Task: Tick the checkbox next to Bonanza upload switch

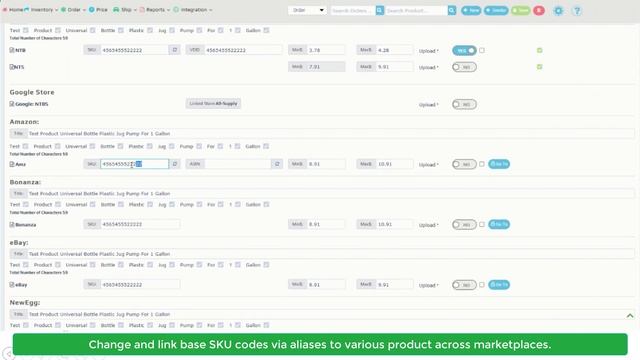Action: pyautogui.click(x=482, y=224)
